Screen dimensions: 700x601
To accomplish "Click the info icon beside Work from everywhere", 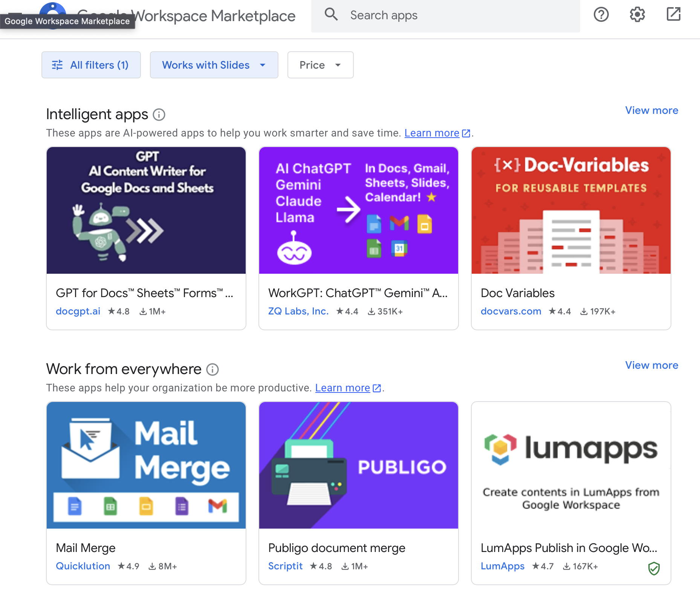I will click(x=212, y=369).
